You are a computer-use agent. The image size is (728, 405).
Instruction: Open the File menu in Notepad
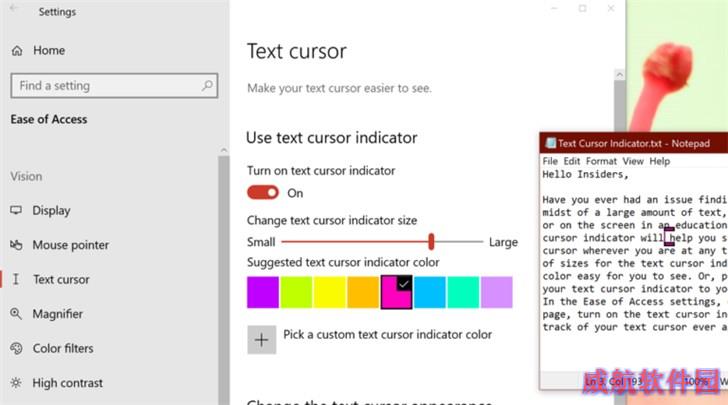tap(550, 161)
